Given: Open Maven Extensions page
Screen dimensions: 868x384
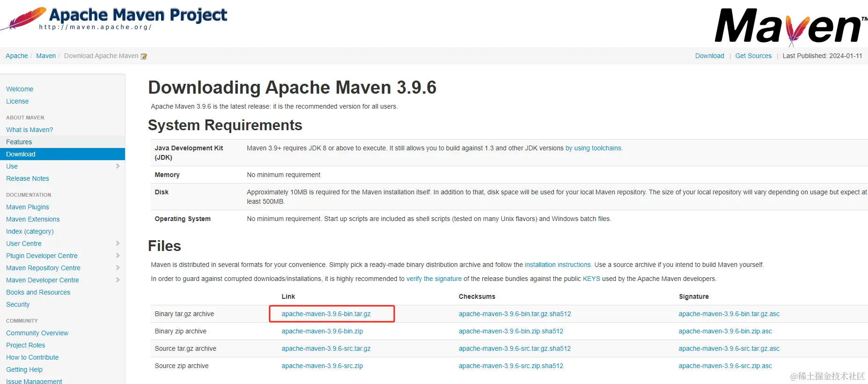Looking at the screenshot, I should pyautogui.click(x=33, y=219).
